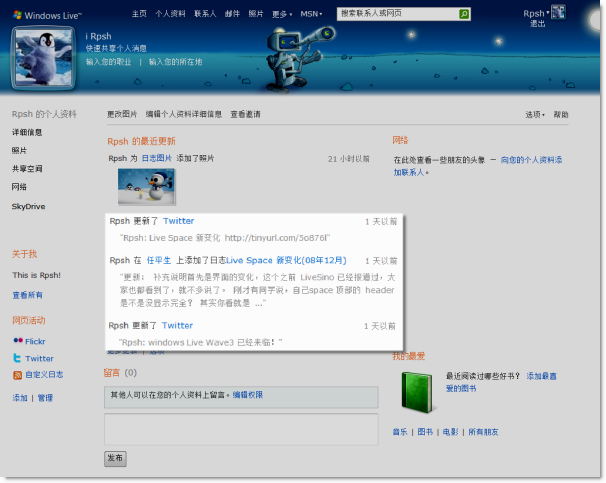Viewport: 606px width, 483px height.
Task: Click the green search magnifier button
Action: click(464, 14)
